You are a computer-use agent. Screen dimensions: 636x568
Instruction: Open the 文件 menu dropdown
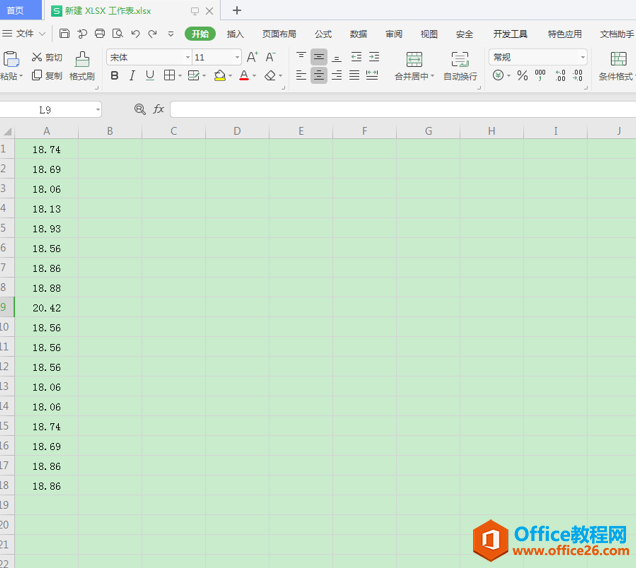pos(24,34)
